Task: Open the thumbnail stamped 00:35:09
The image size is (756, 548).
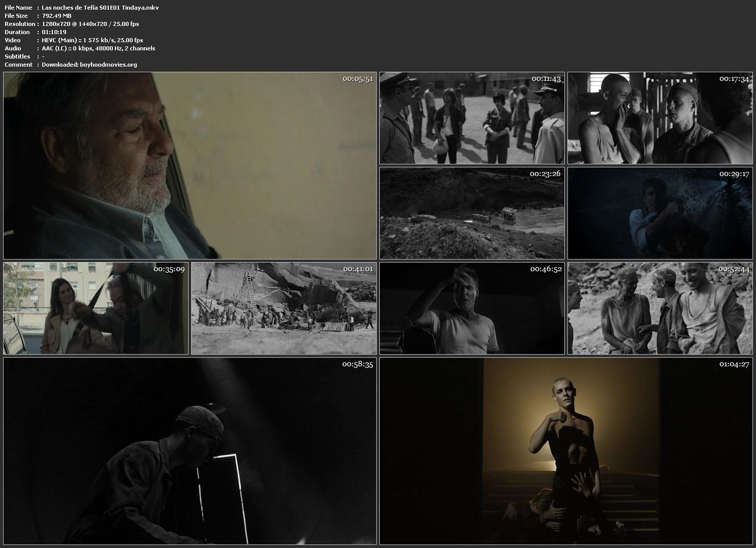Action: tap(96, 308)
